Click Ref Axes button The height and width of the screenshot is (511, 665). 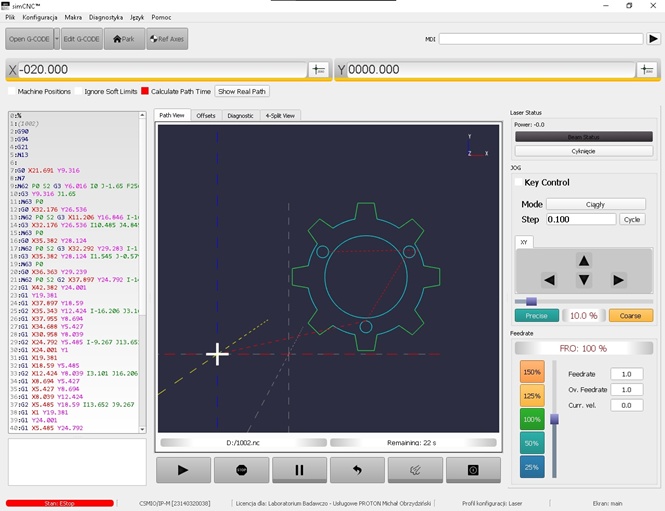pos(166,39)
